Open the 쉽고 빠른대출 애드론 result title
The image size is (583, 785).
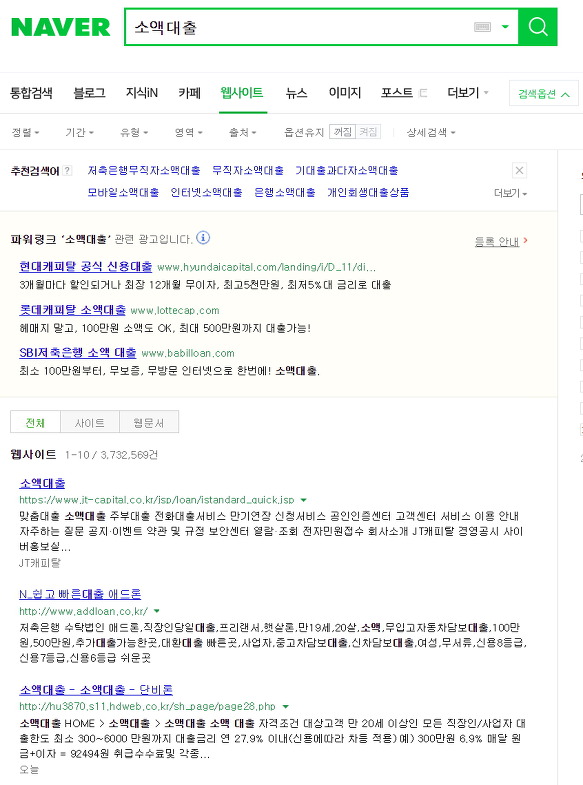(80, 594)
